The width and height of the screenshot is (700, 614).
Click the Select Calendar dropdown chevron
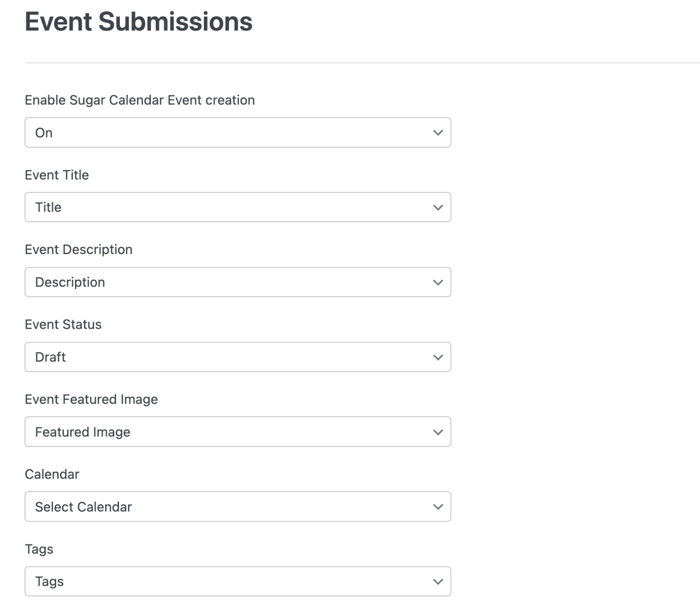click(x=438, y=507)
